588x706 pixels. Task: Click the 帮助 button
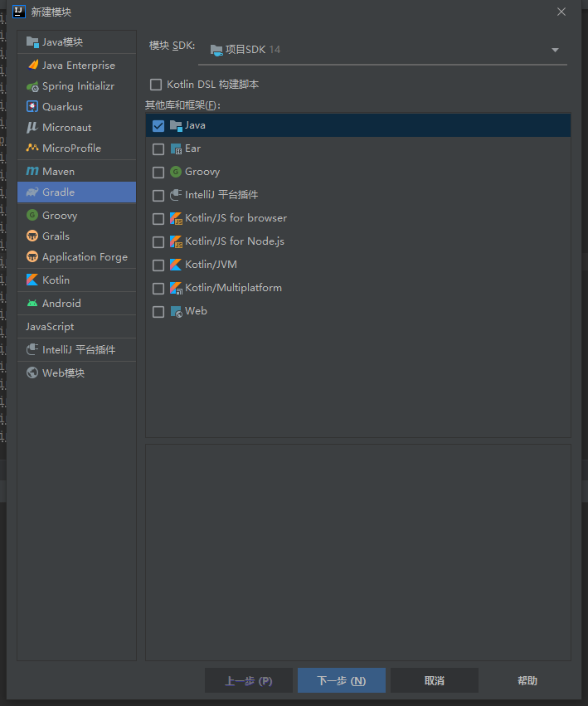(x=527, y=681)
